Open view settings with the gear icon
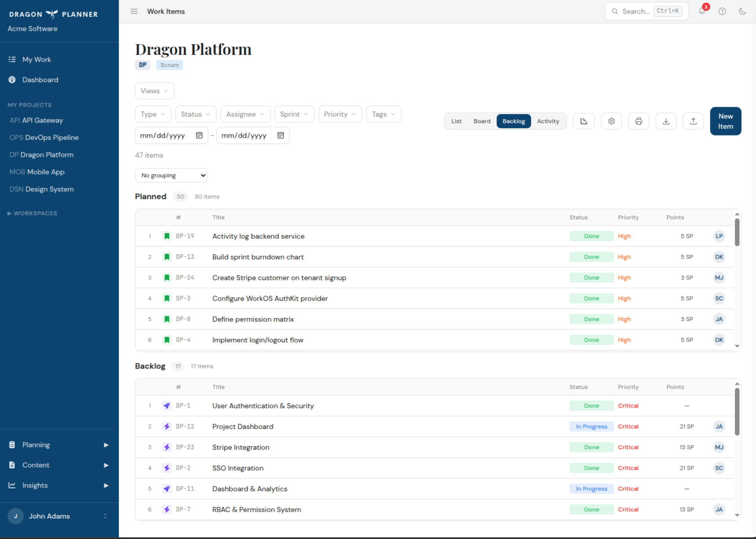Viewport: 756px width, 539px height. pyautogui.click(x=611, y=121)
